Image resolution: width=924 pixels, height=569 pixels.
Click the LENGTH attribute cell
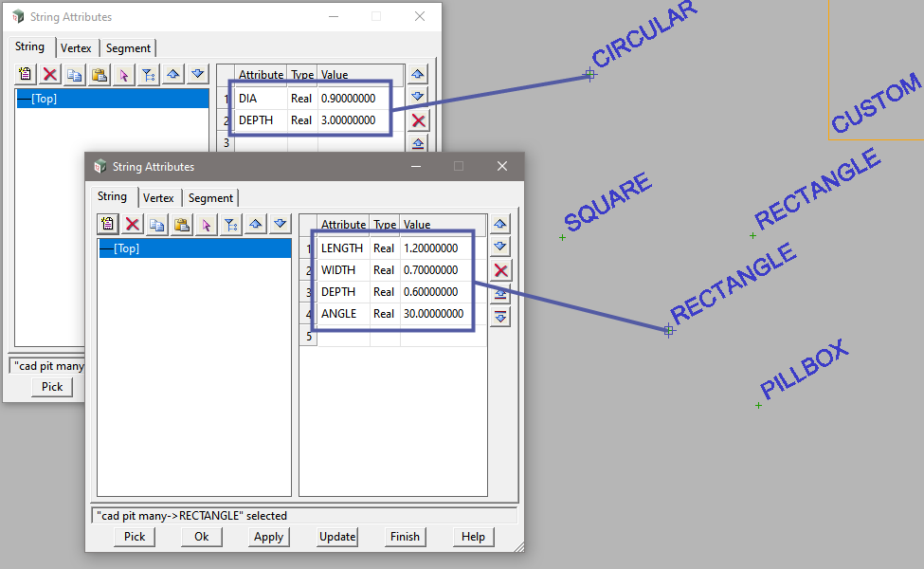click(x=344, y=248)
